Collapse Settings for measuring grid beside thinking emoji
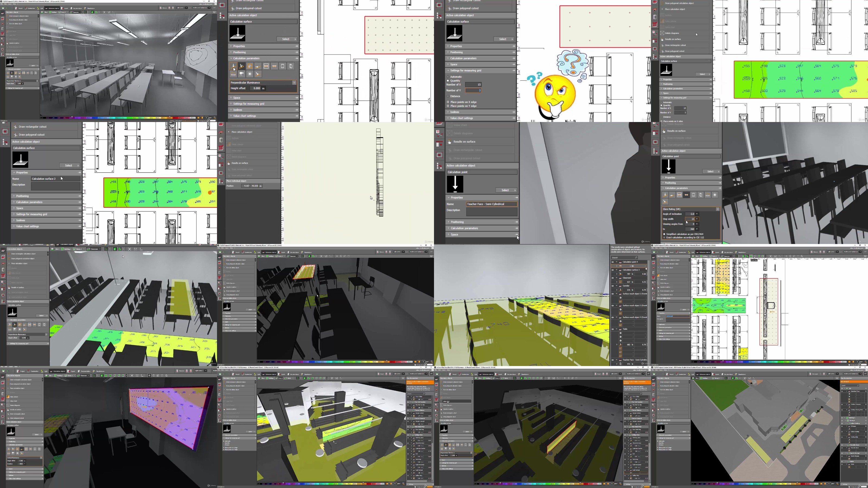868x488 pixels. pyautogui.click(x=481, y=70)
